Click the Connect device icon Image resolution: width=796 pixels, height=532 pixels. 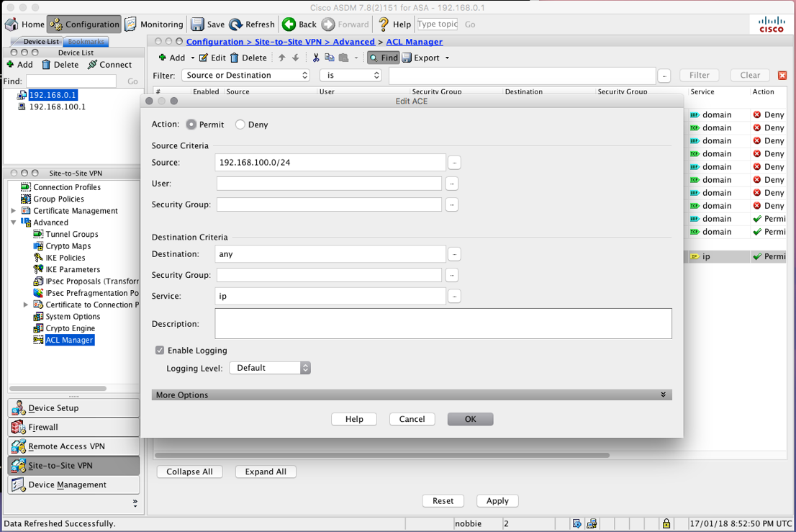pyautogui.click(x=92, y=65)
